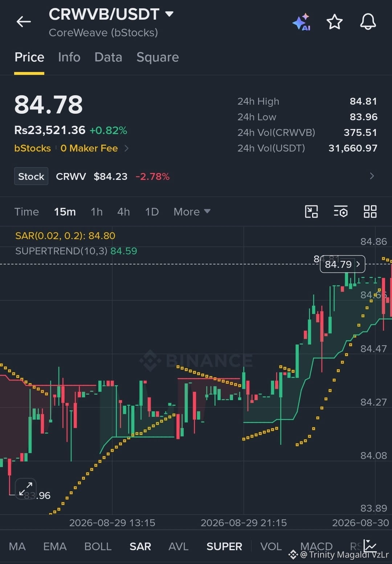392x564 pixels.
Task: Tap the 84.47 price axis label
Action: (x=373, y=349)
